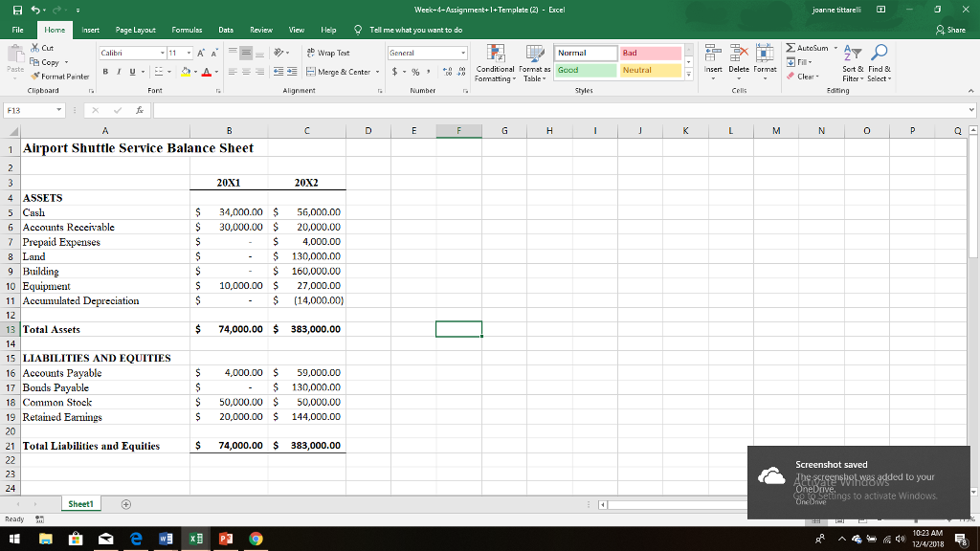The image size is (980, 551).
Task: Activate the Format Painter brush
Action: (x=59, y=77)
